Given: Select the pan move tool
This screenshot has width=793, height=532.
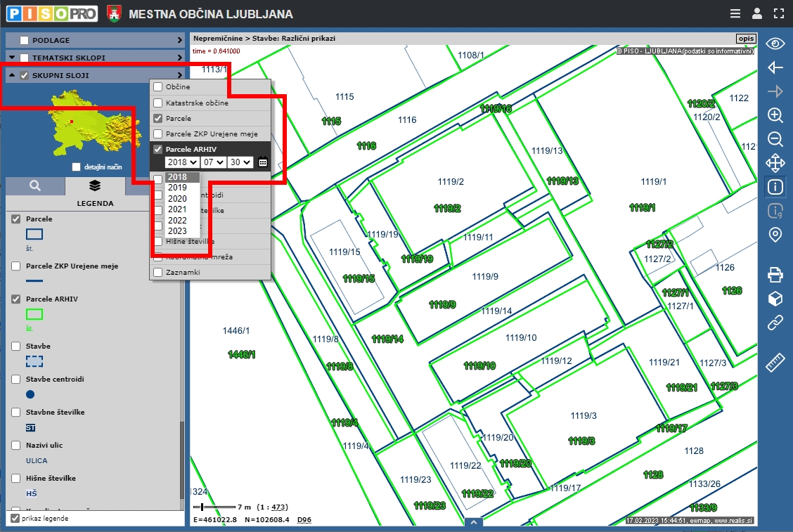Looking at the screenshot, I should (775, 163).
